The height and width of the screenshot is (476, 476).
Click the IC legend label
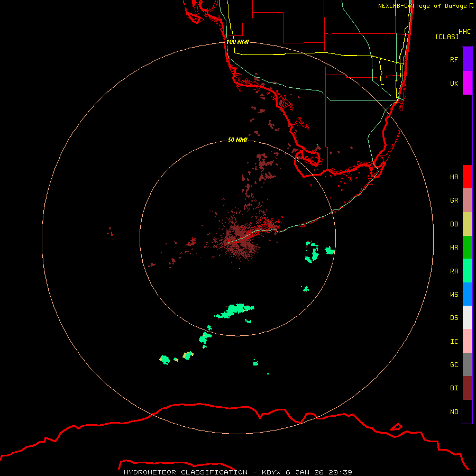454,342
